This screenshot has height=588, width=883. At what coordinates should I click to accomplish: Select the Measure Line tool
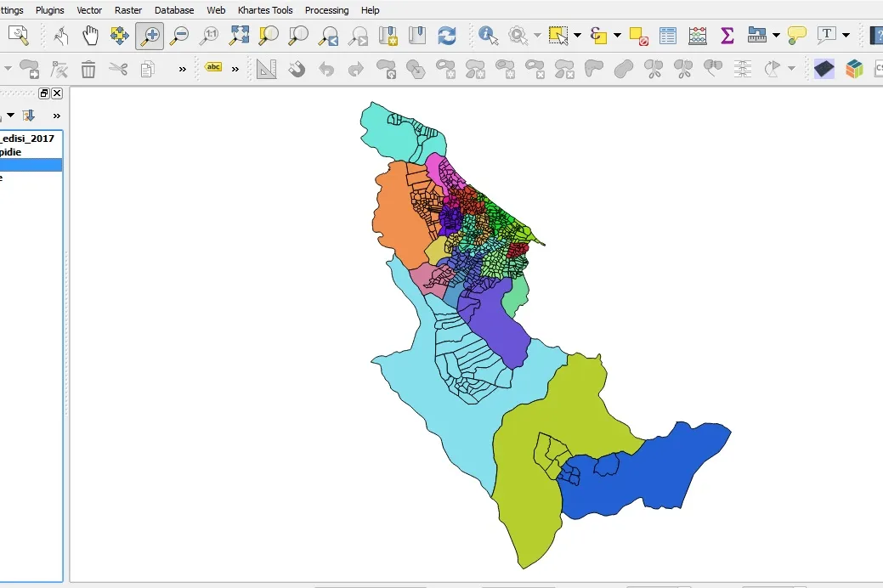point(757,36)
